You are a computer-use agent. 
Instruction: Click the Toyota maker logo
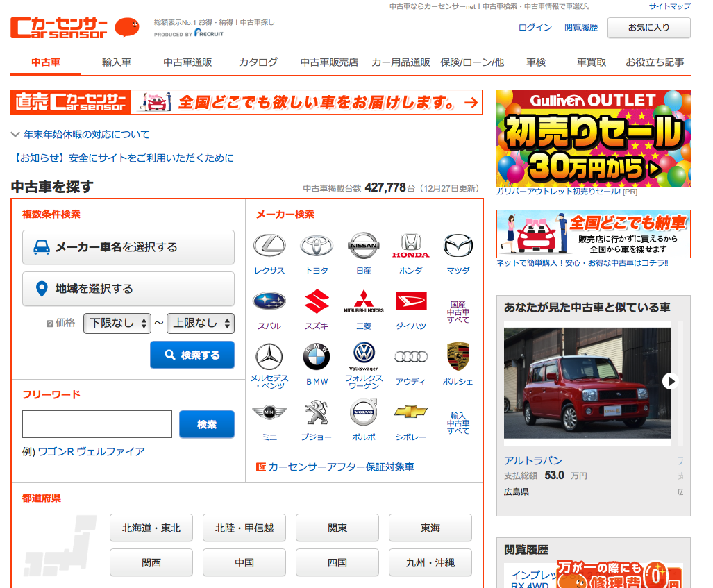pyautogui.click(x=317, y=245)
